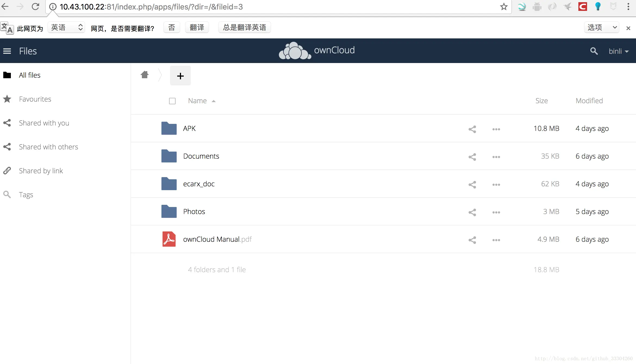Select Shared with others in sidebar
This screenshot has width=636, height=364.
[48, 147]
